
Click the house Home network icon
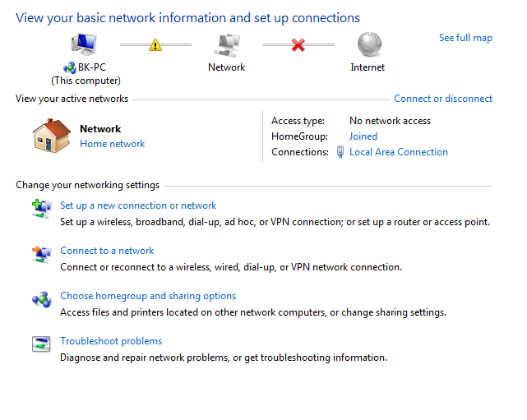click(x=52, y=136)
